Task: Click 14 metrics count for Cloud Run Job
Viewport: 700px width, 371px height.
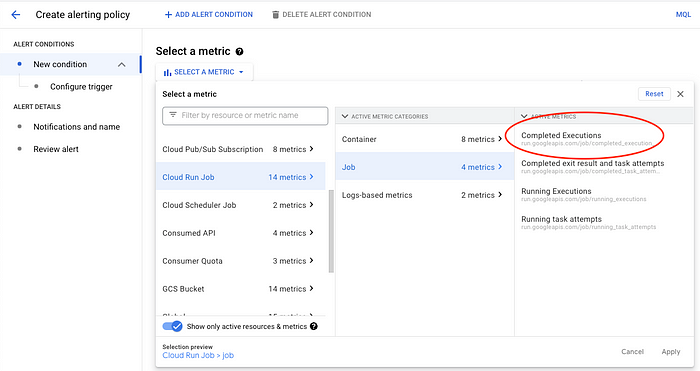Action: [287, 177]
